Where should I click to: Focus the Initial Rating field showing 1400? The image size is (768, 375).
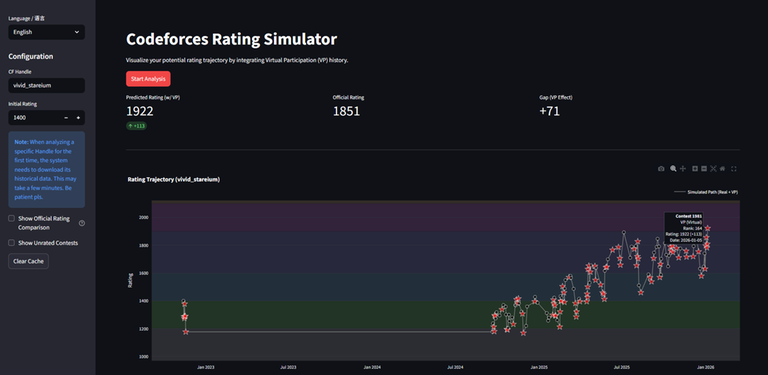click(34, 118)
